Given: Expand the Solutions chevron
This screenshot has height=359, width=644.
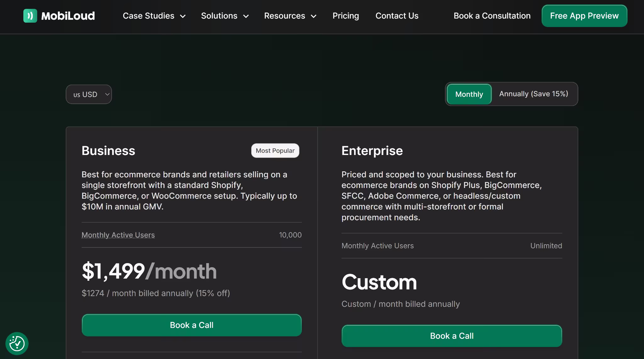Looking at the screenshot, I should (x=246, y=16).
